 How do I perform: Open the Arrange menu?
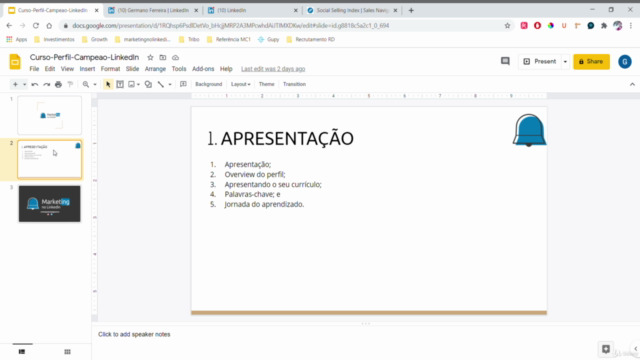155,69
